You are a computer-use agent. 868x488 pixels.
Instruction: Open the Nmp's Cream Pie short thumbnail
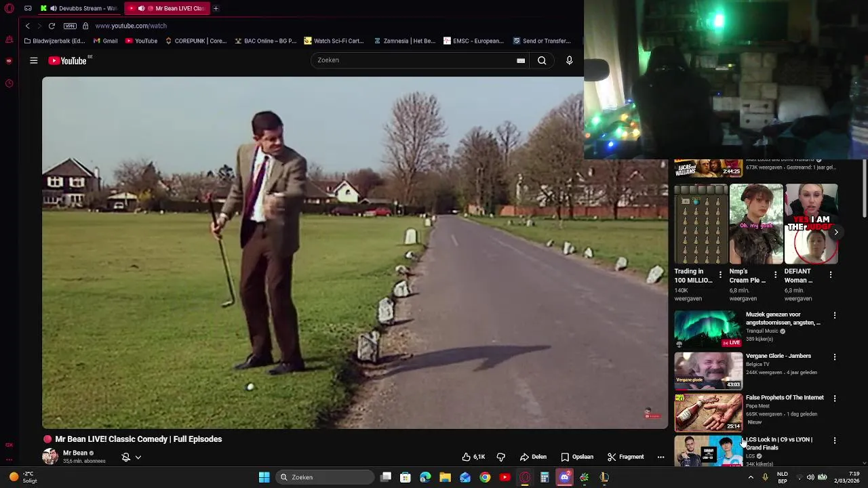point(756,224)
